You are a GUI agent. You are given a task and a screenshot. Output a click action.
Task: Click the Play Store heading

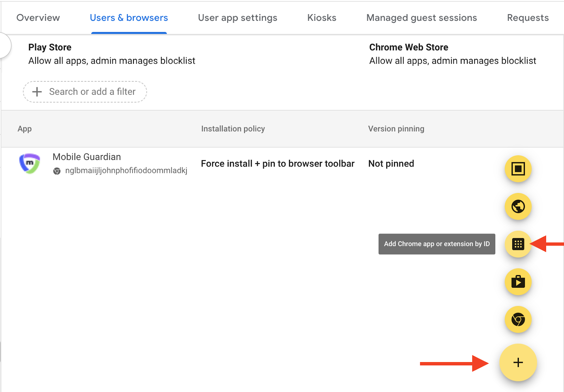tap(50, 47)
